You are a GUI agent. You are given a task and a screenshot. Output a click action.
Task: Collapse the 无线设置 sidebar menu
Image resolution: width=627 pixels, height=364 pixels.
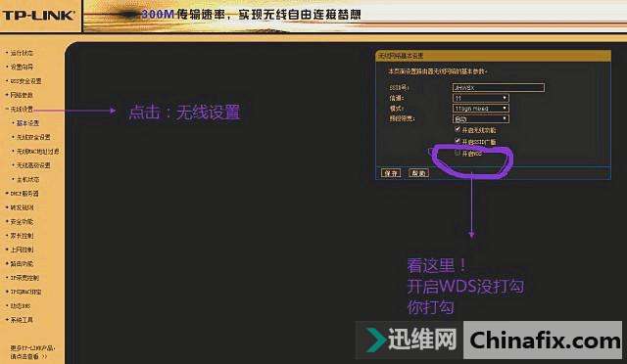[x=22, y=109]
